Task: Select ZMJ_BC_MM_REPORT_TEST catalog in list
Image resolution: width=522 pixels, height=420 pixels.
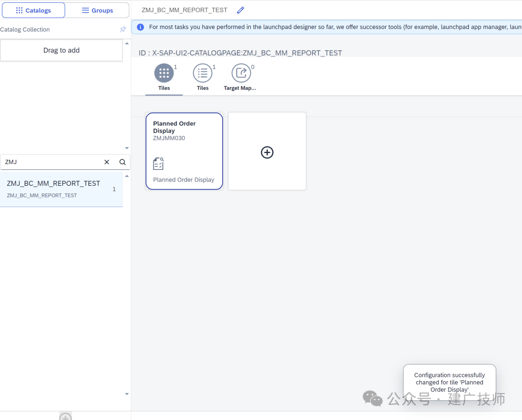Action: click(61, 189)
